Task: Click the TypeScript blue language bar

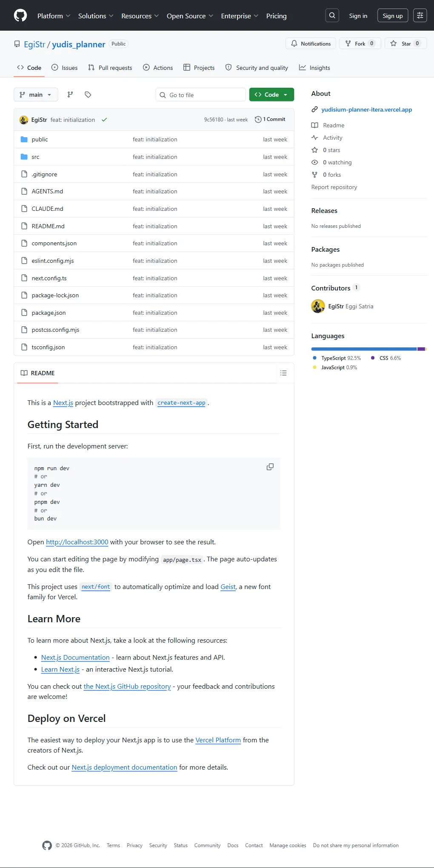Action: coord(364,349)
